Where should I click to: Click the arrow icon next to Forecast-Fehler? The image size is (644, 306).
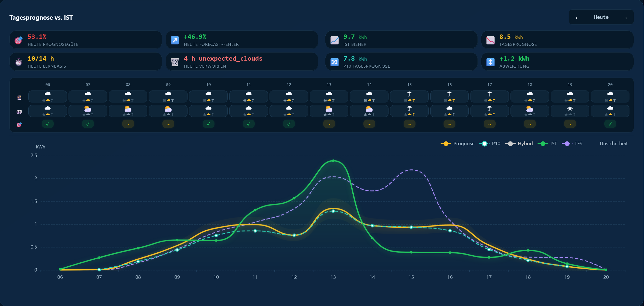(175, 40)
